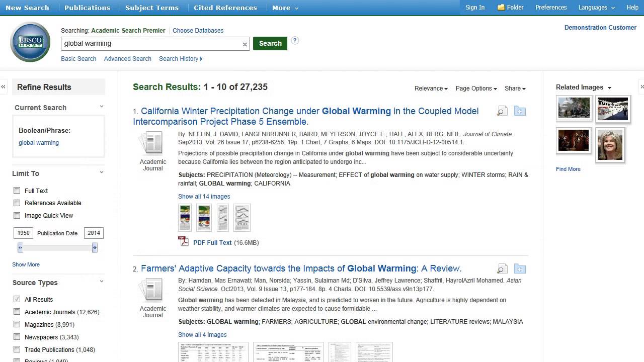Click right handle of publication date slider
Viewport: 644px width, 362px height.
(95, 247)
